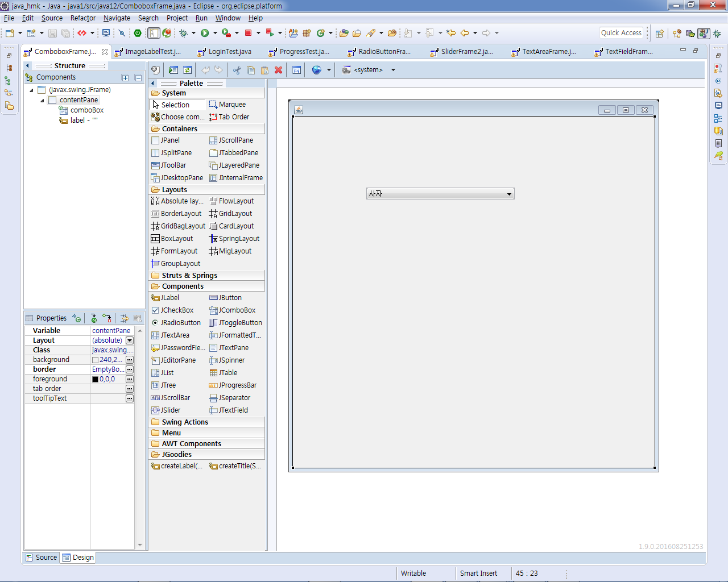The height and width of the screenshot is (582, 728).
Task: Click Expand All icon in Components panel
Action: [x=125, y=77]
